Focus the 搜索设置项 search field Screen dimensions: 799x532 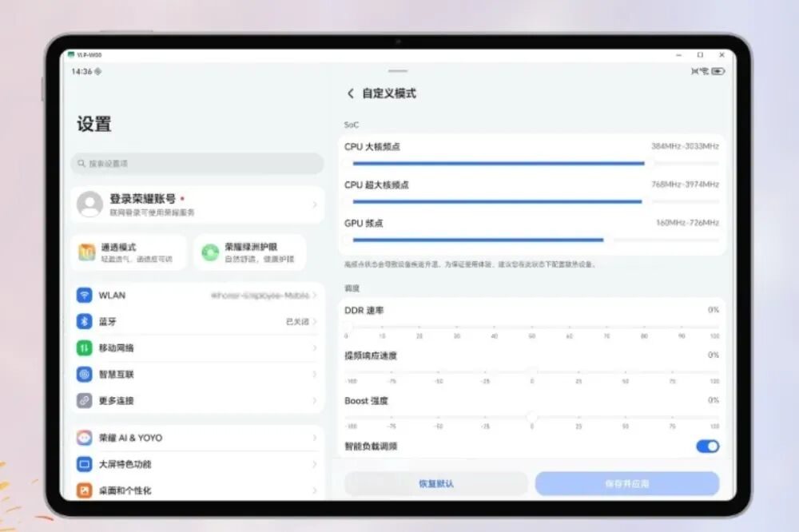pos(197,164)
